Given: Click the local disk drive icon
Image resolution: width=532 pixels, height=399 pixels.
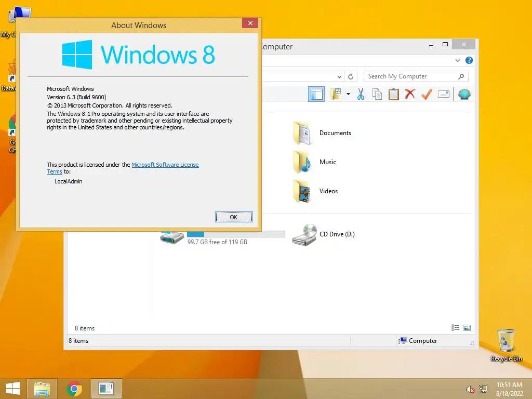Looking at the screenshot, I should point(172,237).
